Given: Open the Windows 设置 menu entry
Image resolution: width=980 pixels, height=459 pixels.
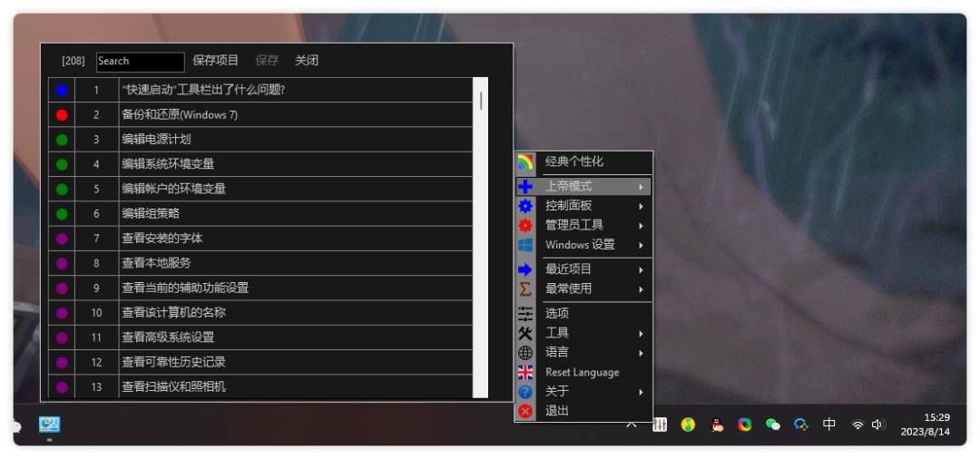Looking at the screenshot, I should (x=583, y=244).
